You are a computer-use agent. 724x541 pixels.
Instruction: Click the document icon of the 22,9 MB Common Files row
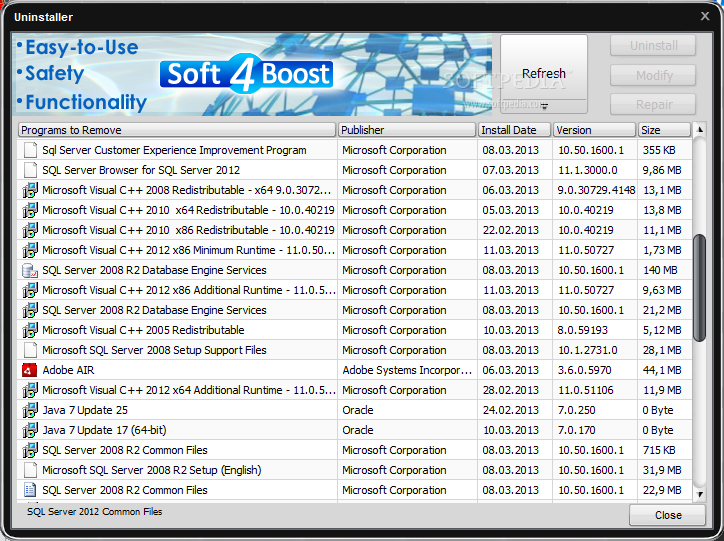click(30, 490)
